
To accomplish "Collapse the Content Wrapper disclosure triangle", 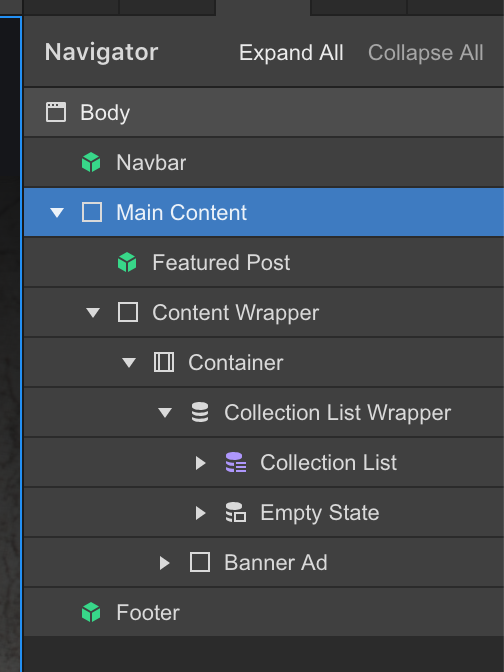I will (x=93, y=312).
